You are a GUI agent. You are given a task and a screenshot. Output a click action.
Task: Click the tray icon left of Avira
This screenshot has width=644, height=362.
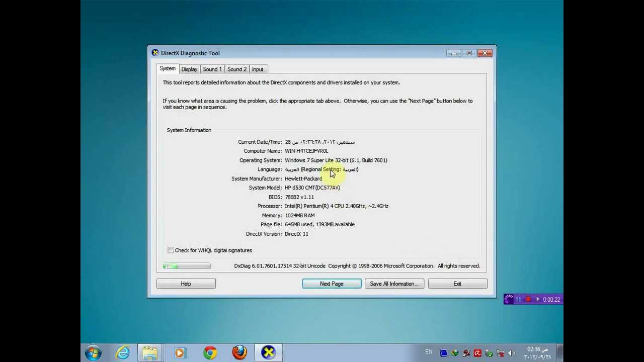(x=466, y=353)
